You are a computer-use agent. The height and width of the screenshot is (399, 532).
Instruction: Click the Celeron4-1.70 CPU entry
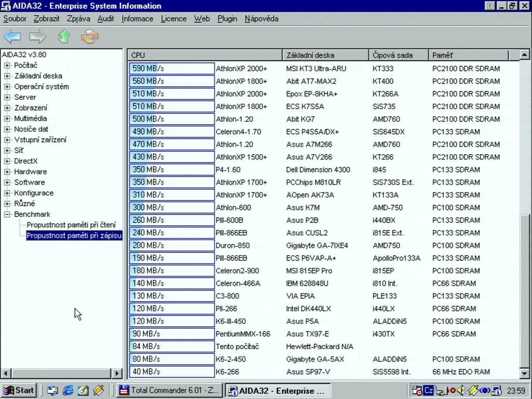[238, 131]
